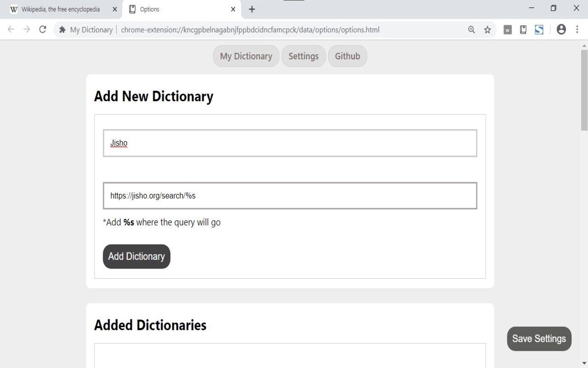Click the browser address bar URL

(x=250, y=30)
